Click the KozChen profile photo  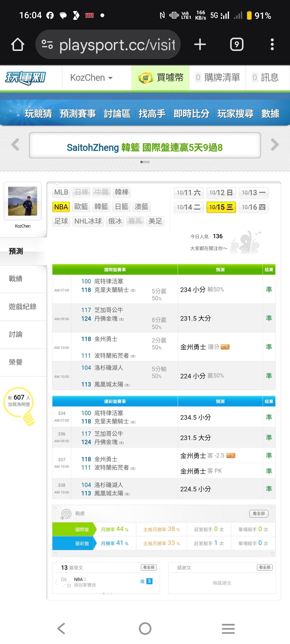tap(23, 201)
